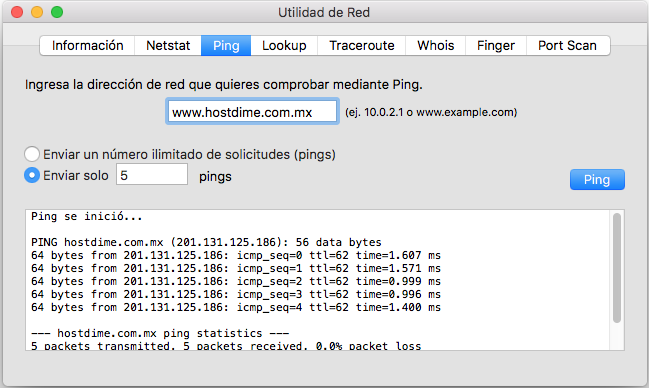
Task: Open the Netstat tab
Action: point(168,46)
